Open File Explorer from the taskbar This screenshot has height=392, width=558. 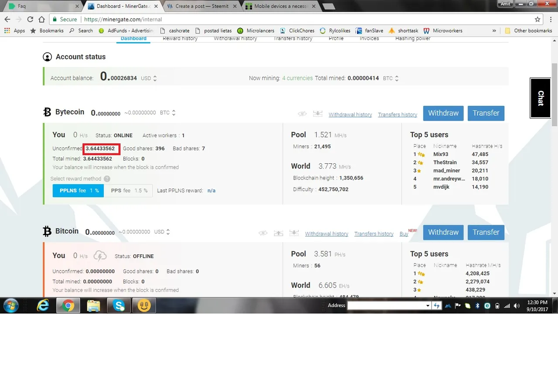[x=93, y=306]
